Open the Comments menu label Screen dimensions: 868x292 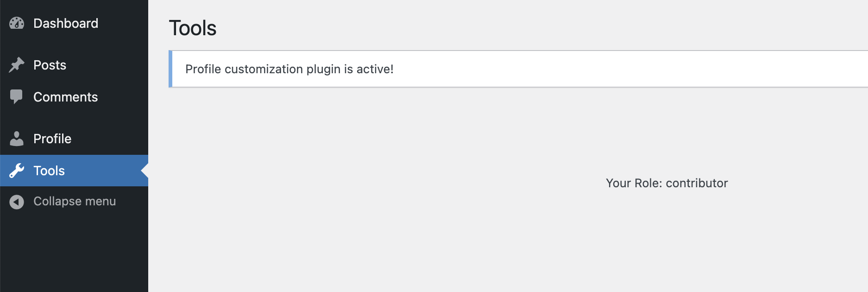pyautogui.click(x=65, y=97)
